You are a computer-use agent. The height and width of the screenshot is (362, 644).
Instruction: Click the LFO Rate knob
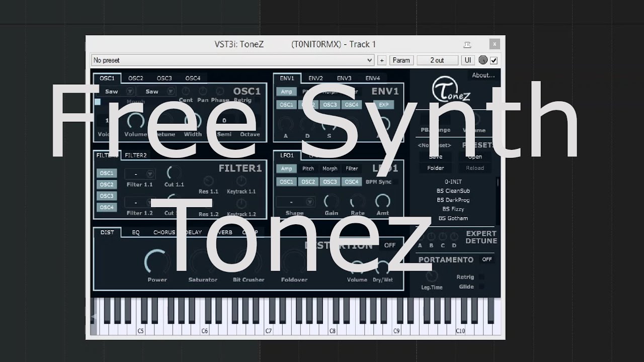coord(357,202)
